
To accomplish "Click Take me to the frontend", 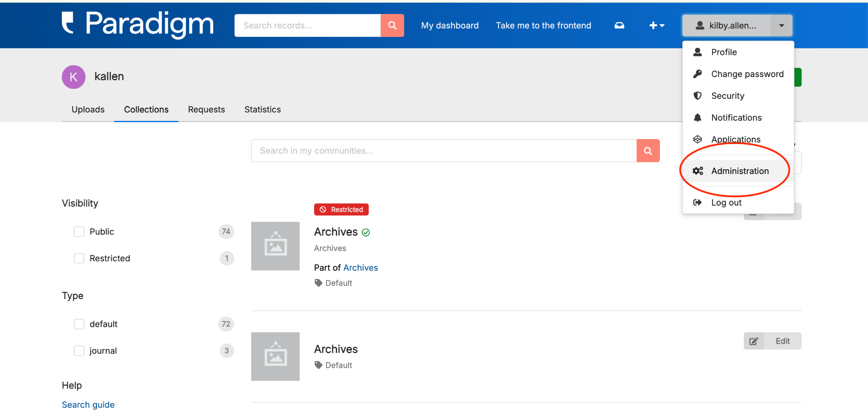I will coord(543,25).
